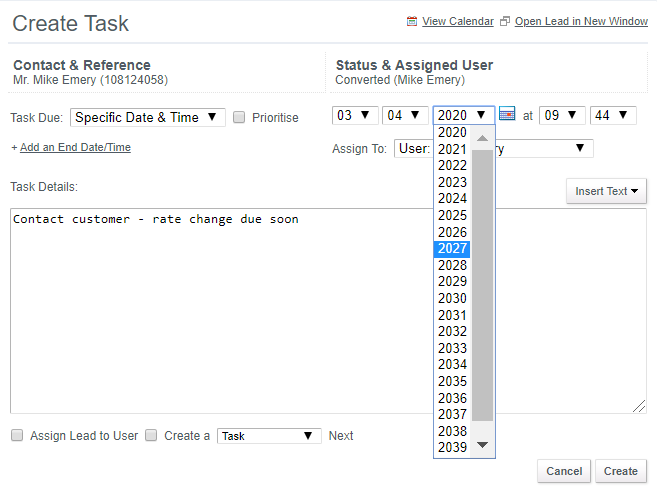Expand the Insert Text dropdown button
The image size is (657, 501).
coord(606,191)
